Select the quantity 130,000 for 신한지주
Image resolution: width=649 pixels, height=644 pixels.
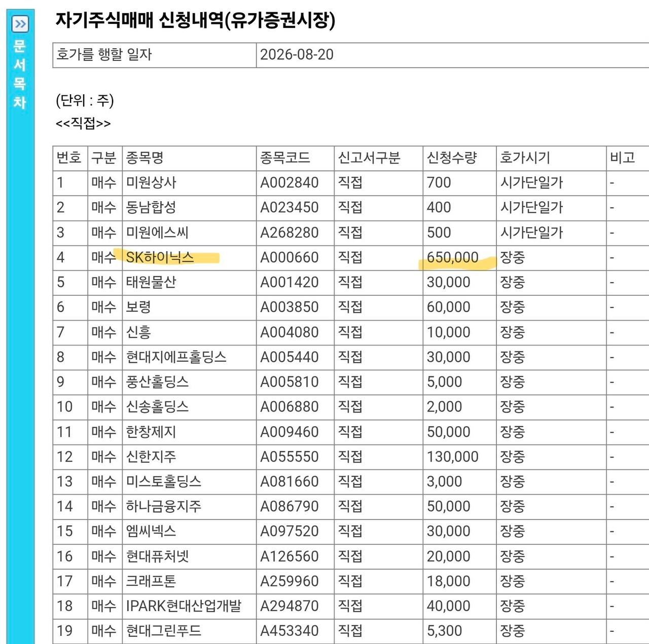[x=453, y=457]
